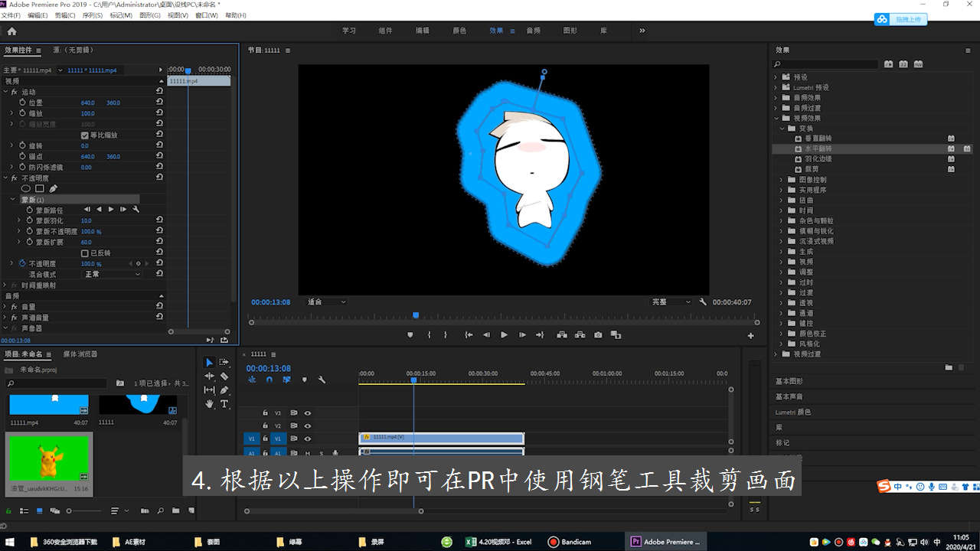Select the Track Select Forward tool
Viewport: 980px width, 551px height.
(224, 362)
